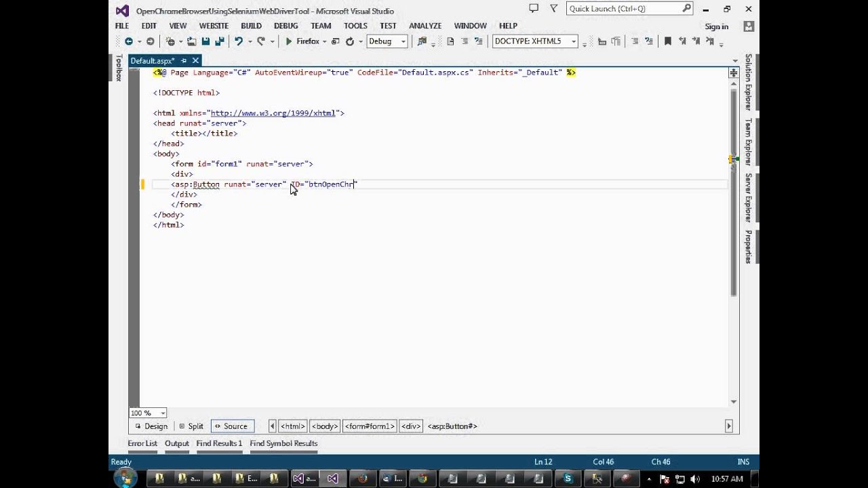Click the w3.org xhtml namespace link
Image resolution: width=868 pixels, height=488 pixels.
(273, 113)
